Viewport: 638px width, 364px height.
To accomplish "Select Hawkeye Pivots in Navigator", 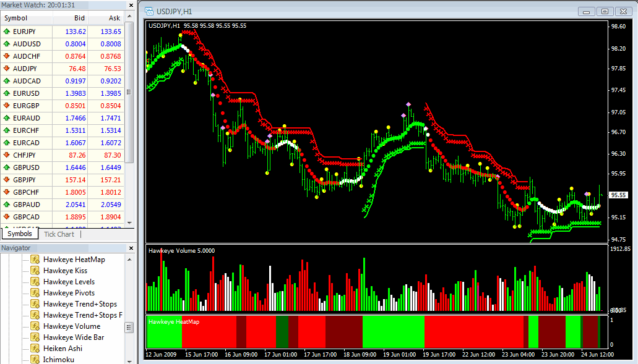I will (x=69, y=292).
